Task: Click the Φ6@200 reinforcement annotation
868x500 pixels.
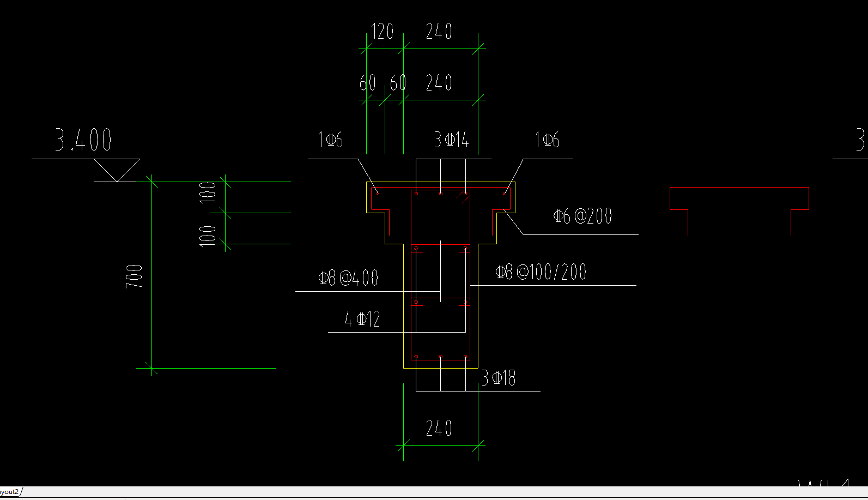Action: pyautogui.click(x=582, y=216)
